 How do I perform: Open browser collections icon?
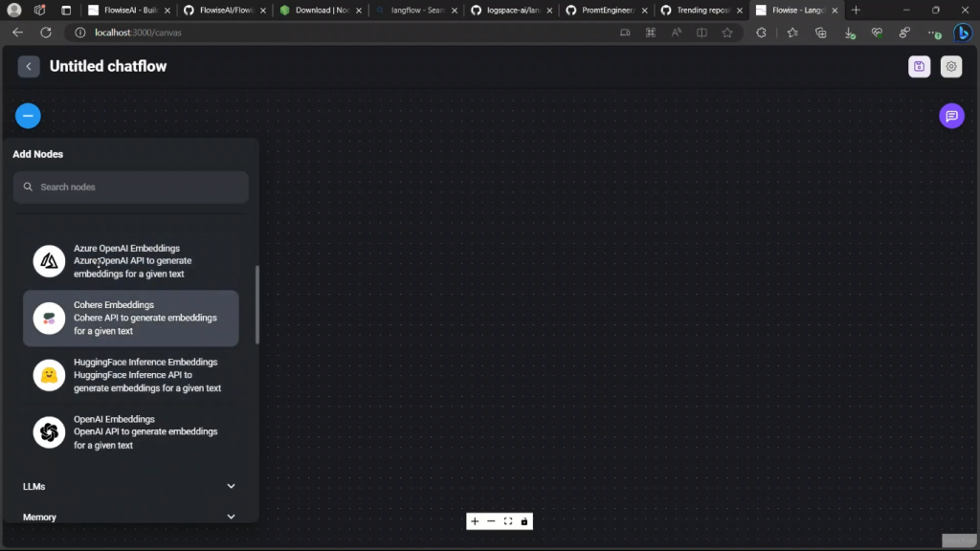tap(820, 33)
